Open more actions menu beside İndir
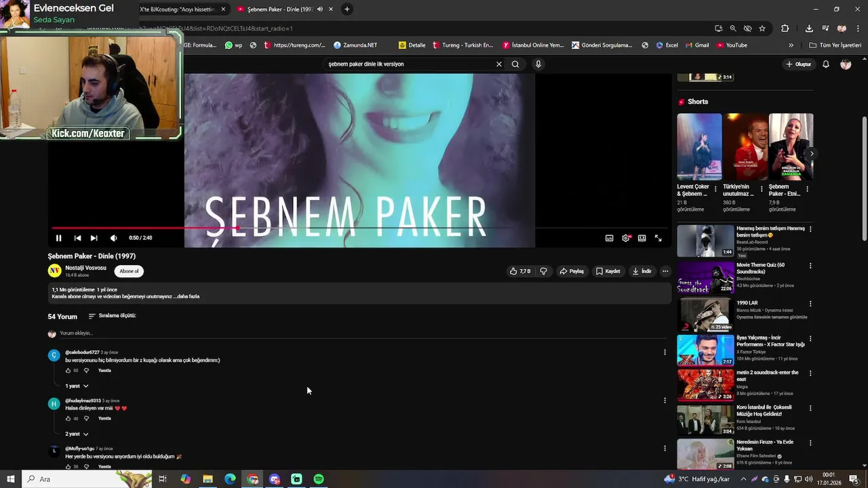 (665, 271)
